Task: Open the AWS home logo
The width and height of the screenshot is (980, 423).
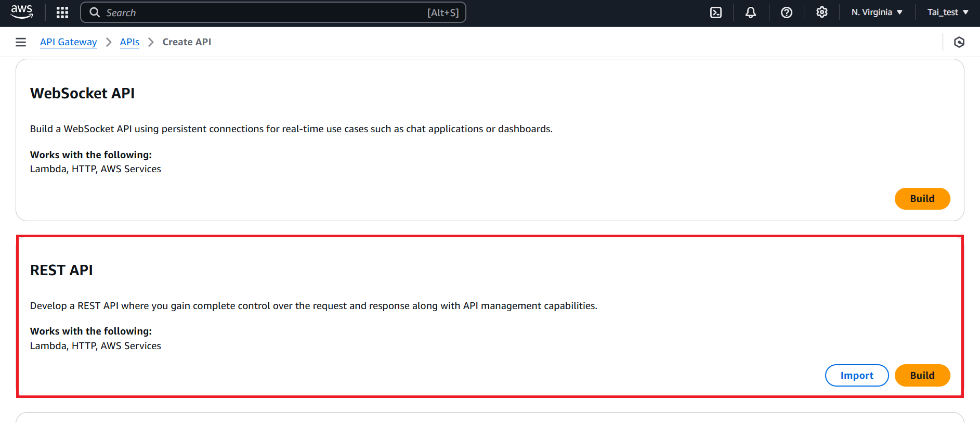Action: 22,12
